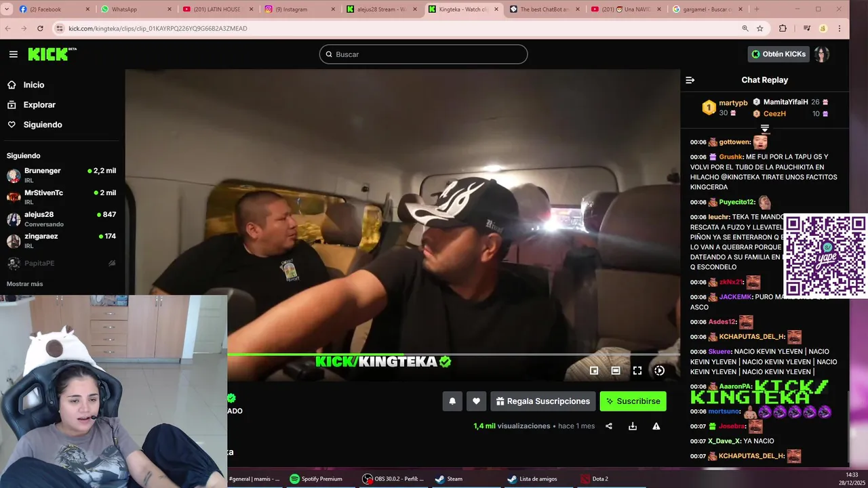Viewport: 868px width, 488px height.
Task: Expand followed list with Mostrar más
Action: 24,284
